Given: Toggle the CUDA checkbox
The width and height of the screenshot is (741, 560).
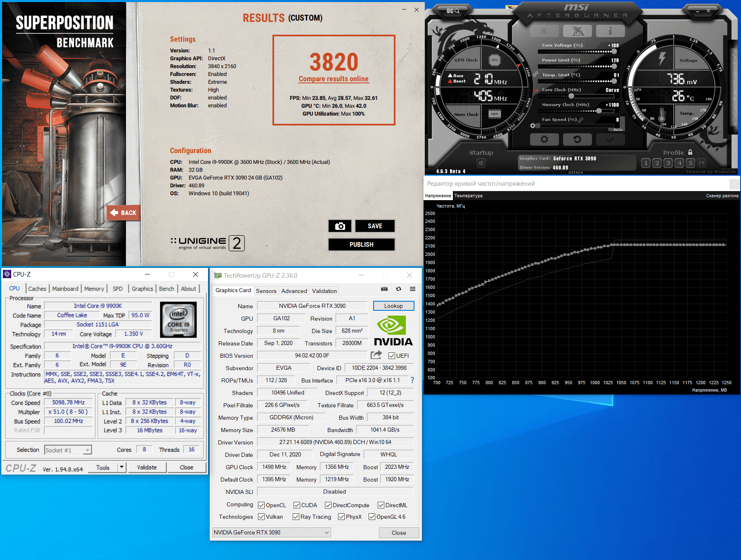Looking at the screenshot, I should [297, 505].
